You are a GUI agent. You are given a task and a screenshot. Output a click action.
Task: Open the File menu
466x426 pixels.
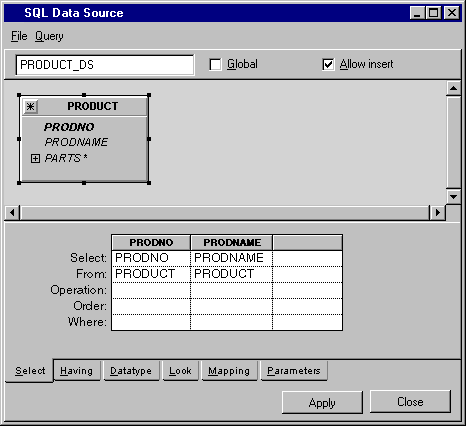(x=19, y=36)
